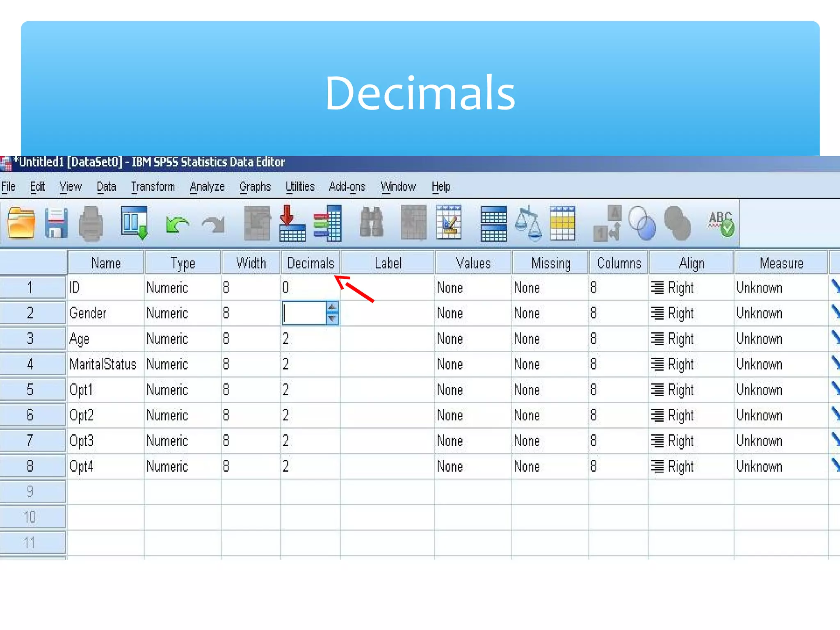Toggle value labels icon
This screenshot has width=840, height=630.
[607, 223]
